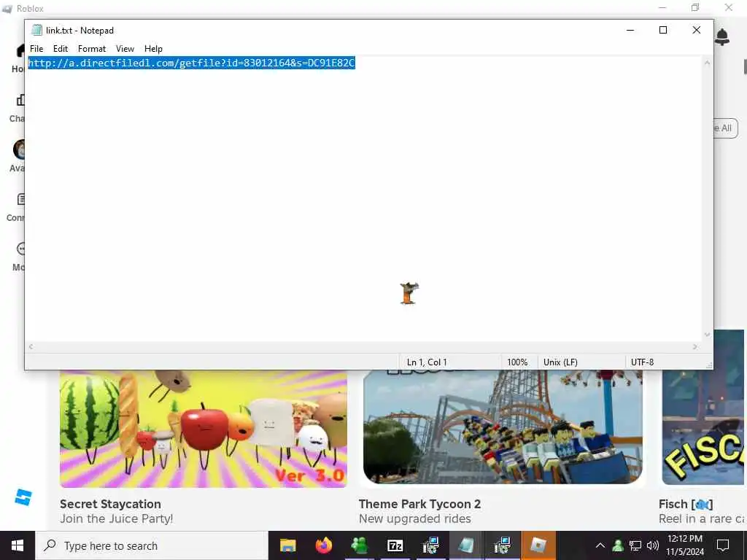Open the Secret Staycation game thumbnail
The height and width of the screenshot is (560, 747).
point(204,429)
